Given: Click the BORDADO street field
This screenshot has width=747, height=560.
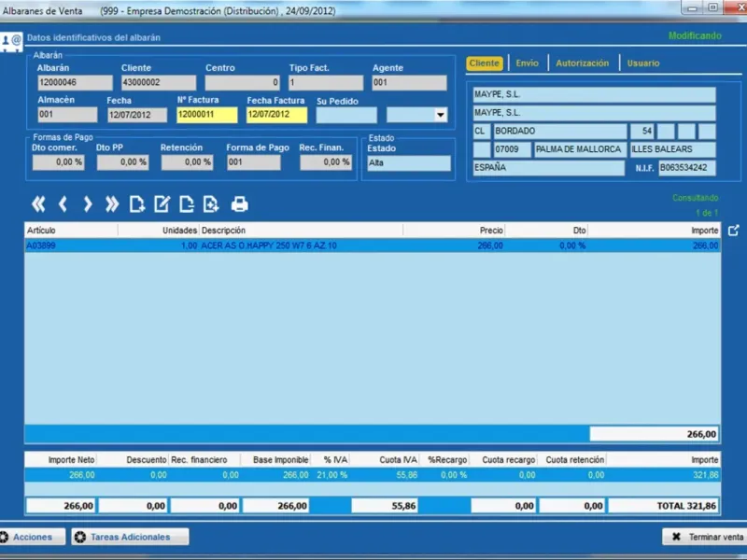Looking at the screenshot, I should 559,131.
